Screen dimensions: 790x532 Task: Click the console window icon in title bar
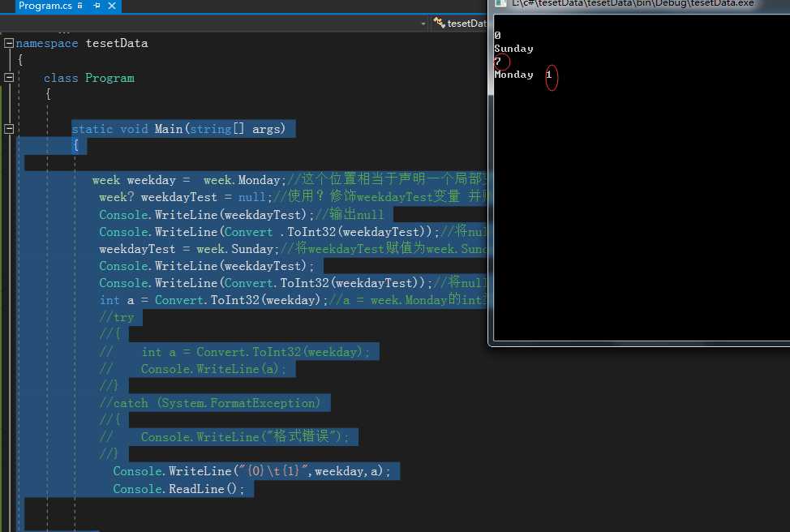[x=500, y=3]
